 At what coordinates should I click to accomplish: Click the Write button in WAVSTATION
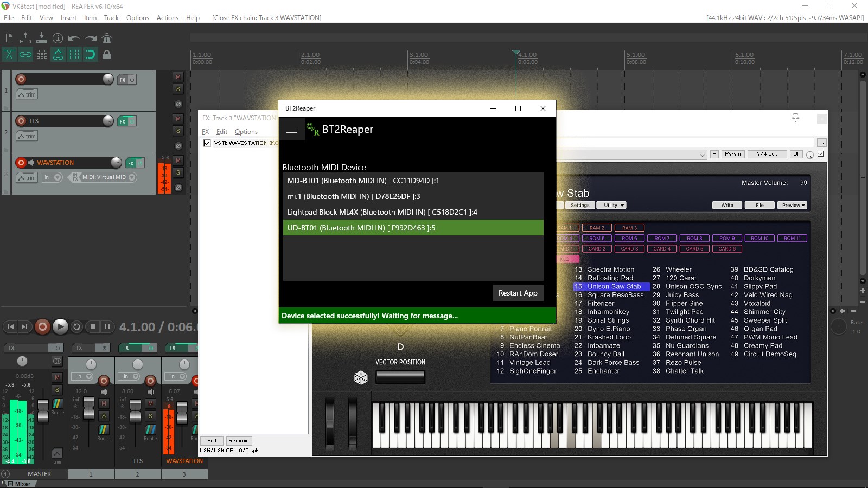[726, 205]
